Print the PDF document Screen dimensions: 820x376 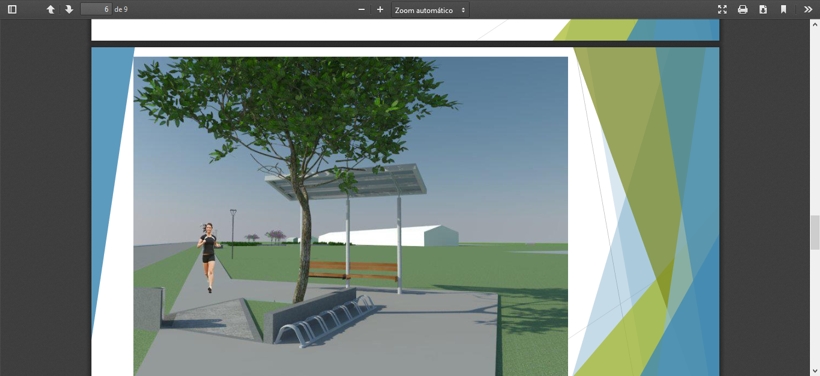(x=743, y=9)
